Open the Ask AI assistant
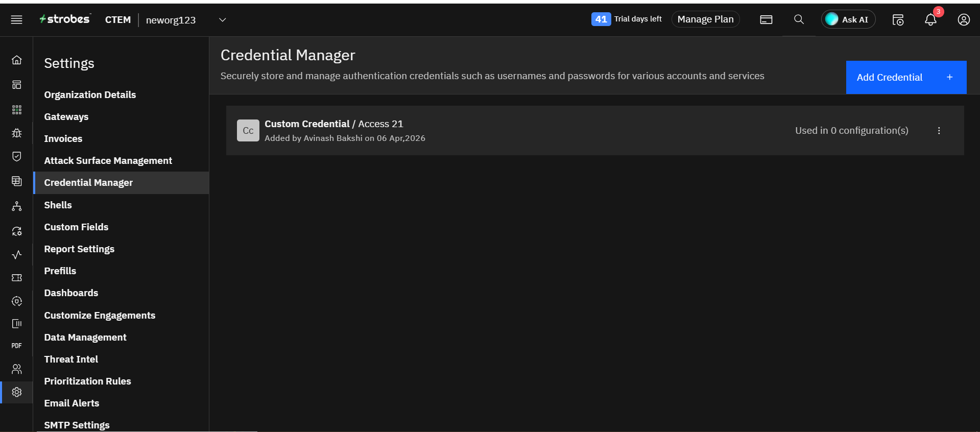 848,19
